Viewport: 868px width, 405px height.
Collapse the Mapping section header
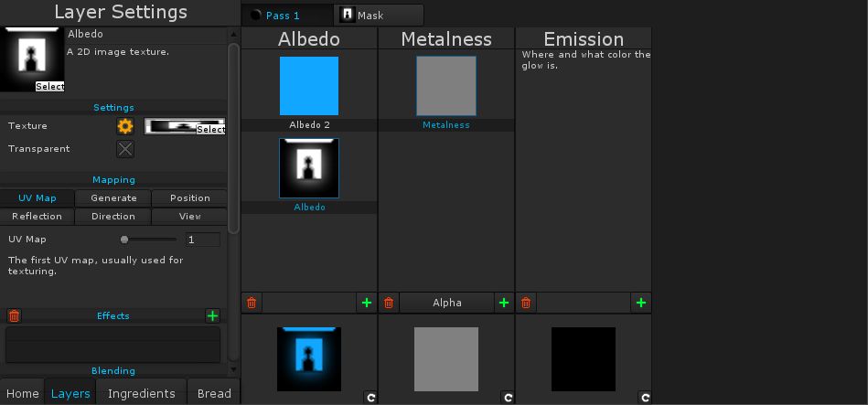(x=113, y=180)
